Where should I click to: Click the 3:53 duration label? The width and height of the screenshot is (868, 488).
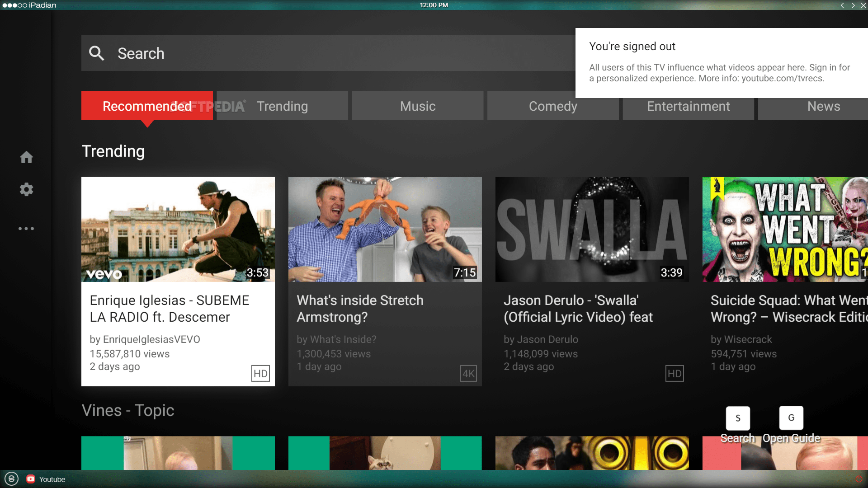[x=257, y=273]
